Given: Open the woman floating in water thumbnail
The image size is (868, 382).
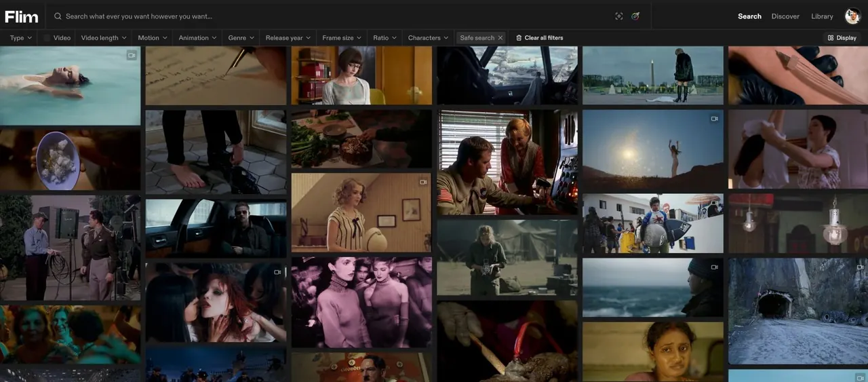Looking at the screenshot, I should tap(71, 86).
